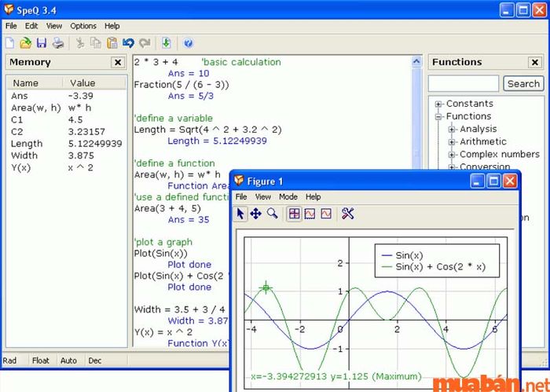Save the sheet with the floppy icon

pos(42,43)
